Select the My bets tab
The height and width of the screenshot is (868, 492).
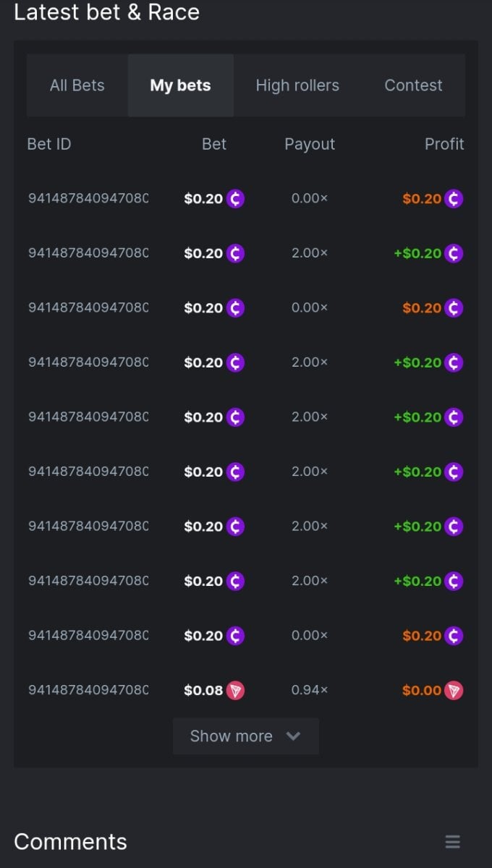click(180, 85)
